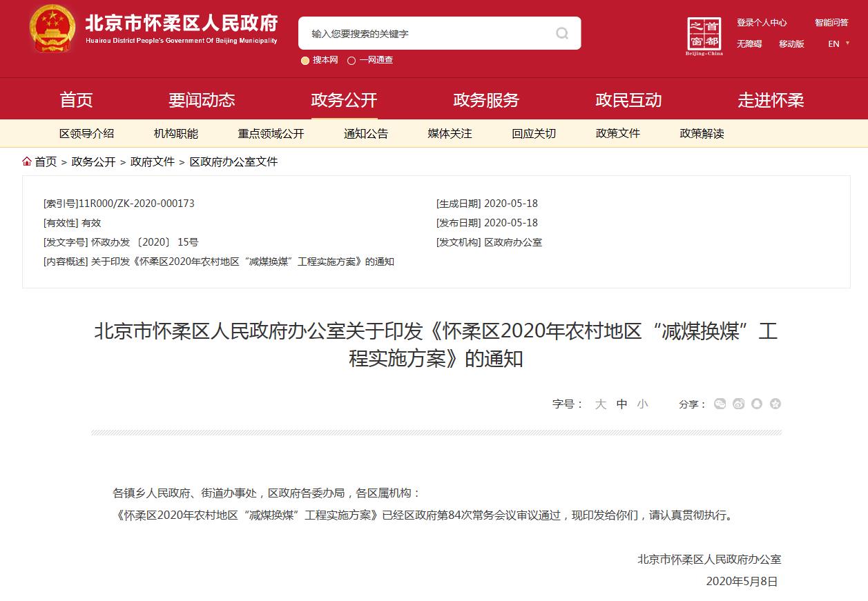Open the 无障碍 accessibility link
This screenshot has width=868, height=601.
coord(749,43)
